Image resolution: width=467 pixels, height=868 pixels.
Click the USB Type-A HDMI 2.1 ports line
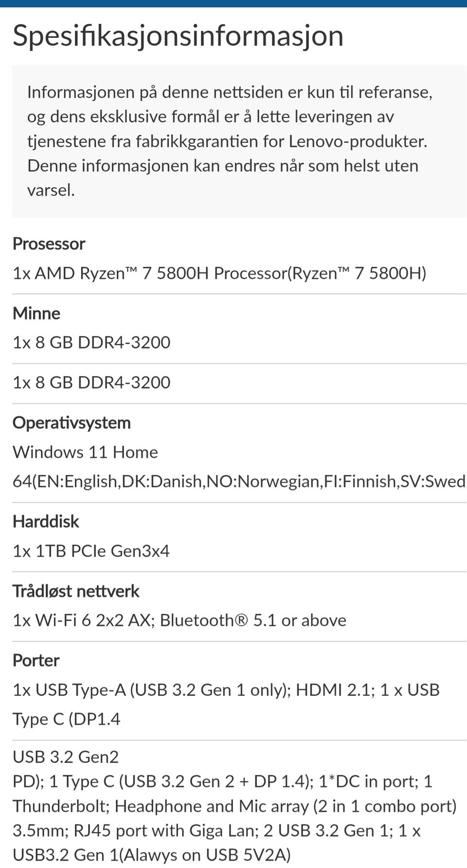pyautogui.click(x=226, y=690)
